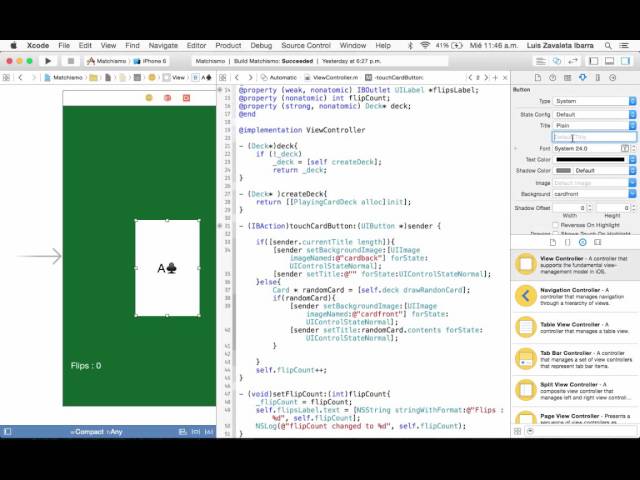The height and width of the screenshot is (480, 640).
Task: Open the Navigate menu
Action: tap(163, 46)
